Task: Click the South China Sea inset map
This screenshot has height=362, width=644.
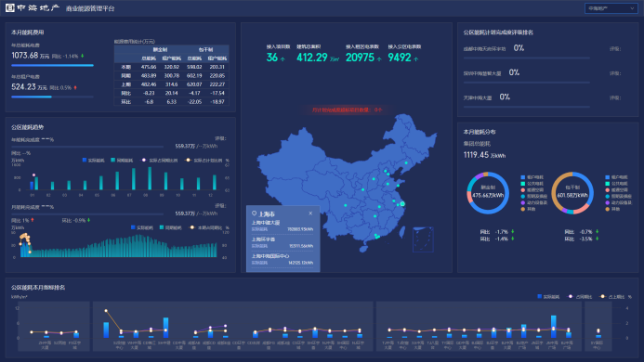Action: click(423, 239)
